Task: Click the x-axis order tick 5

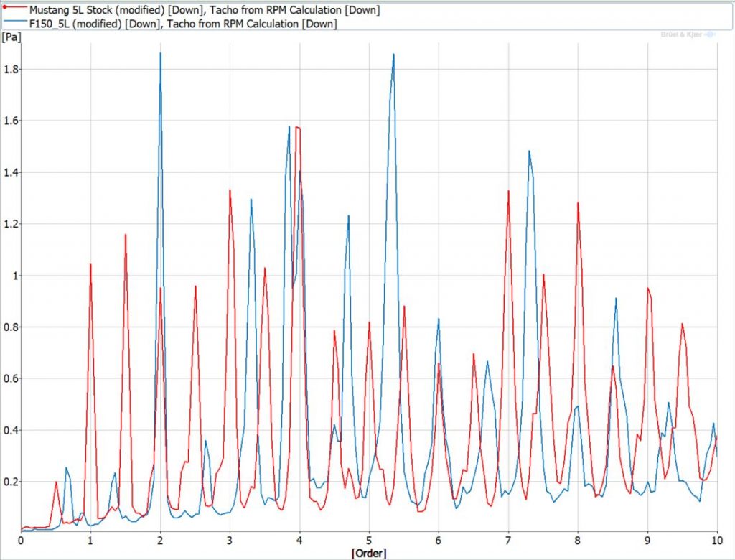Action: coord(369,541)
